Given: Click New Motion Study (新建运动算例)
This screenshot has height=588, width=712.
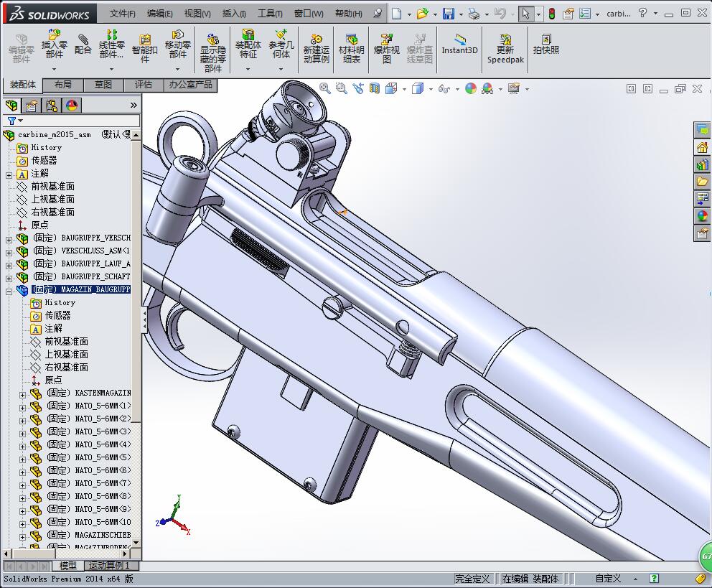Looking at the screenshot, I should tap(316, 49).
